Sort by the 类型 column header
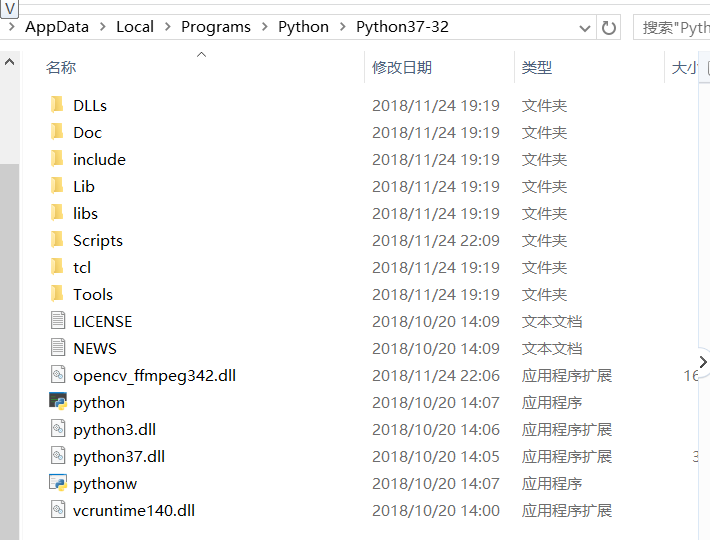The image size is (710, 540). tap(537, 68)
